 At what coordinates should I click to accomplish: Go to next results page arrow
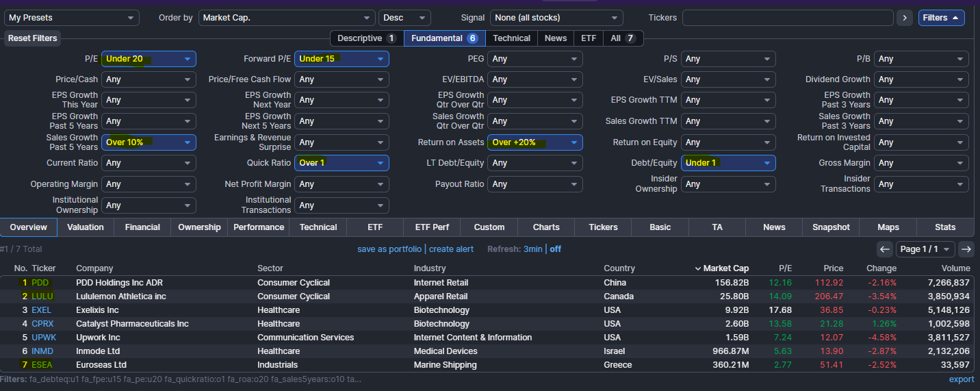click(966, 249)
